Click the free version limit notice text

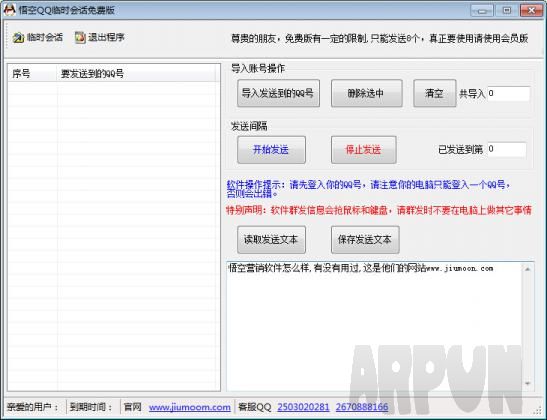coord(380,38)
